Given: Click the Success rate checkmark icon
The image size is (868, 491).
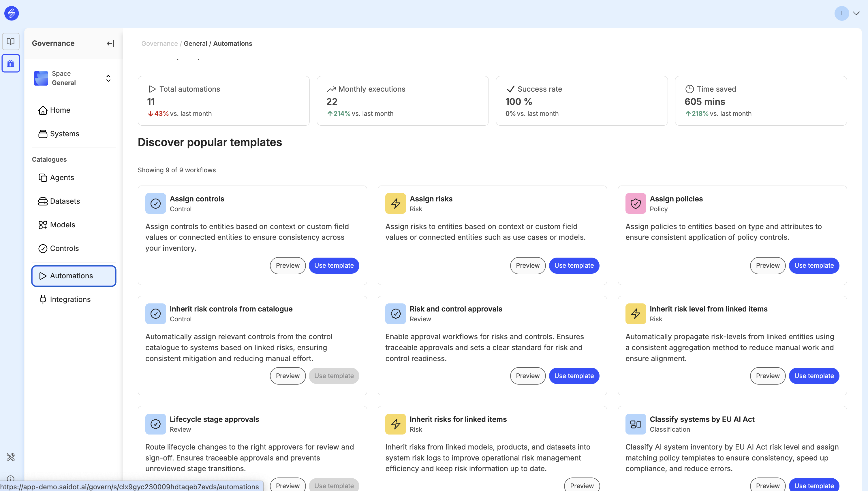Looking at the screenshot, I should pos(511,89).
